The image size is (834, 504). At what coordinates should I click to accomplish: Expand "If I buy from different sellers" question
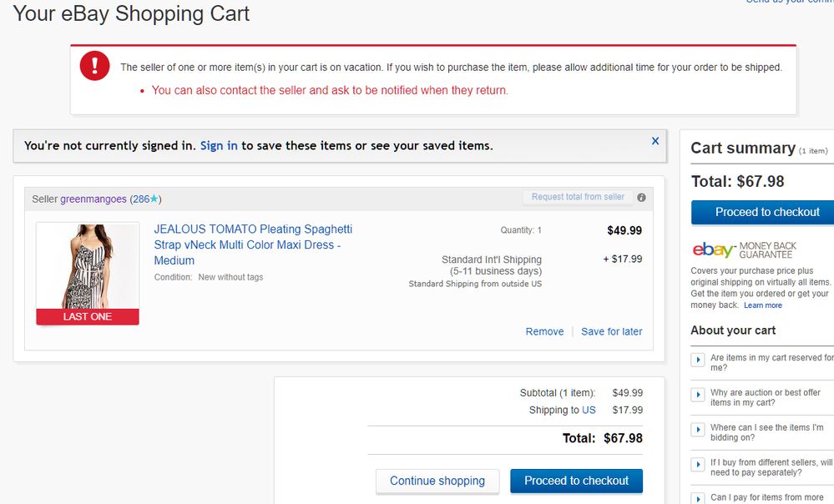coord(699,465)
